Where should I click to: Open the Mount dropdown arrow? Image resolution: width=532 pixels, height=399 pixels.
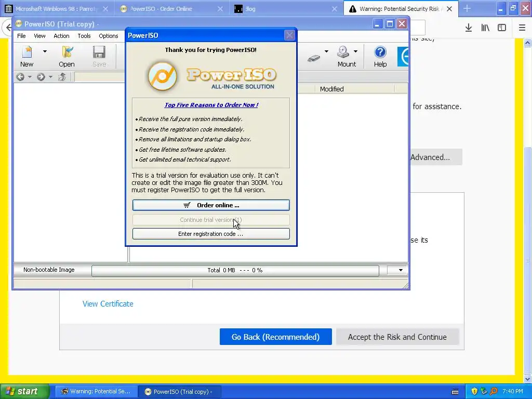[355, 51]
